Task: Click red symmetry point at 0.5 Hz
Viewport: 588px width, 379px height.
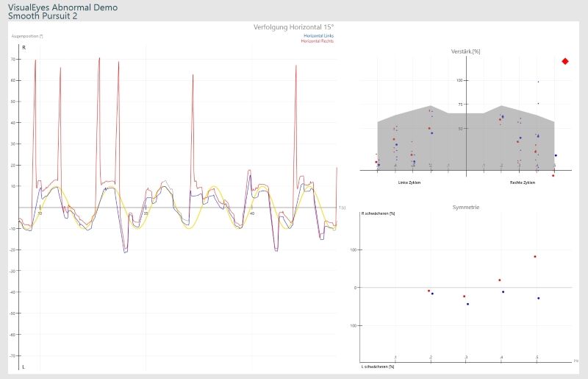Action: click(535, 257)
